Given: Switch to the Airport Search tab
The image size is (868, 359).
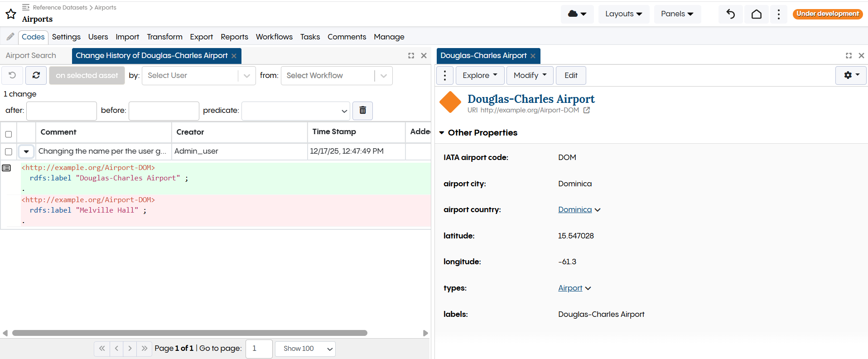Looking at the screenshot, I should 31,55.
